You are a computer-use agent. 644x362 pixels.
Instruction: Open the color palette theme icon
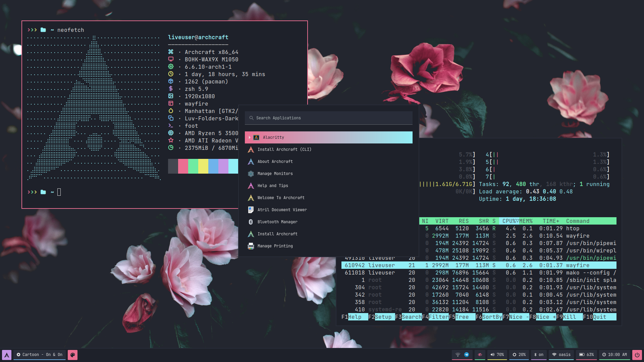pyautogui.click(x=72, y=355)
